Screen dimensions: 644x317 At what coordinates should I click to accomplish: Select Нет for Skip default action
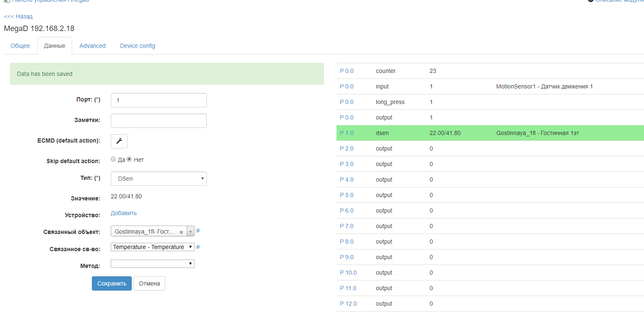(129, 159)
